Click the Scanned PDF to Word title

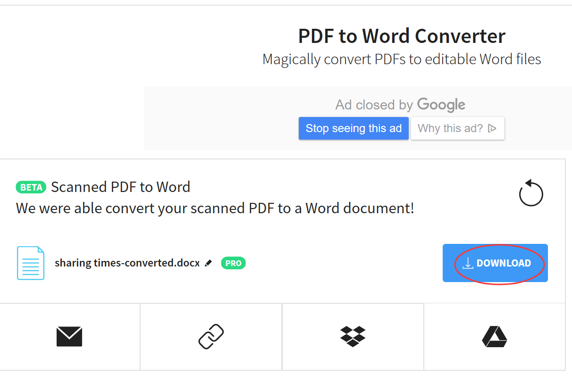(x=120, y=187)
